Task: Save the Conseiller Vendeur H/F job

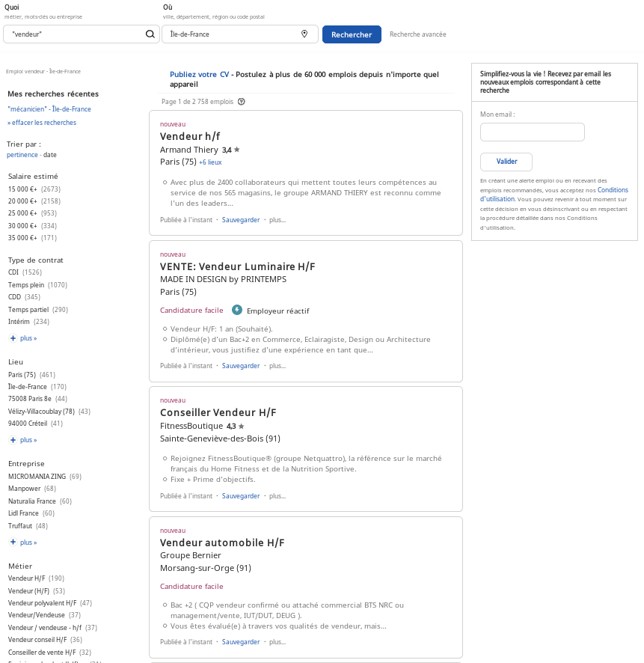Action: click(x=240, y=496)
